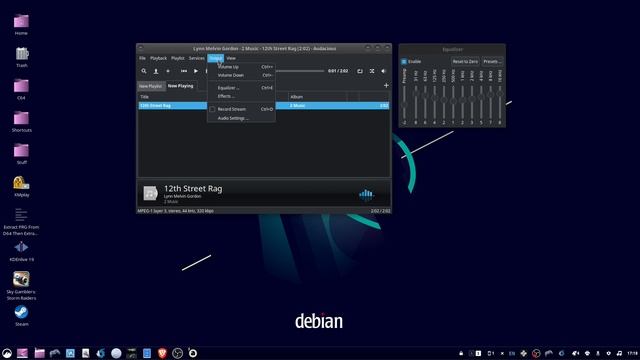The image size is (640, 360).
Task: Toggle the Equalizer Enable checkbox
Action: [x=404, y=62]
